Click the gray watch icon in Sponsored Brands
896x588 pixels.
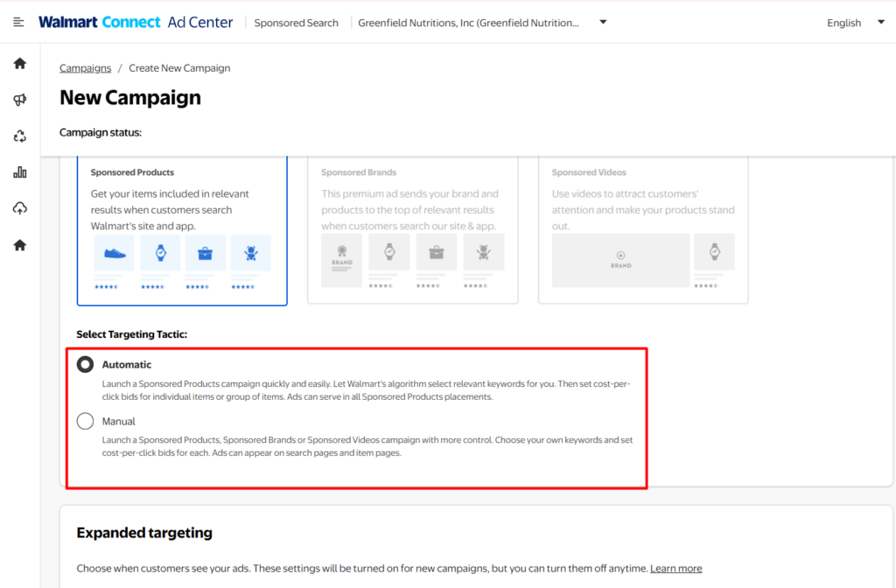[x=389, y=251]
